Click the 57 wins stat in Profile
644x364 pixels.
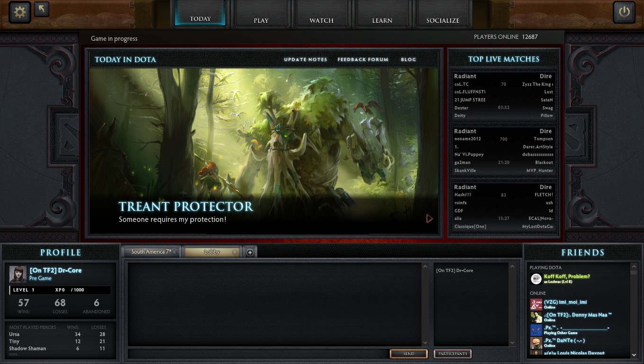pyautogui.click(x=24, y=305)
